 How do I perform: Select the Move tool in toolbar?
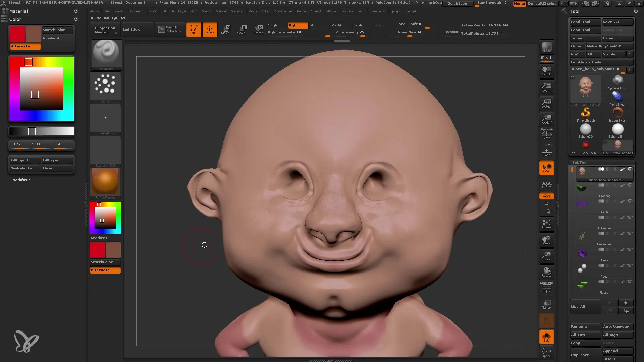pos(226,29)
